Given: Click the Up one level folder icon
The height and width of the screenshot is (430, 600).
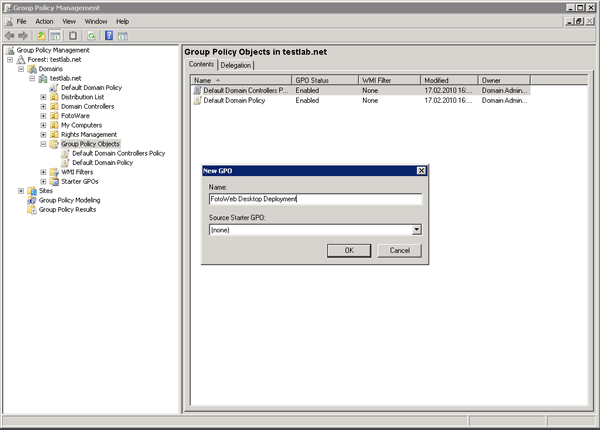Looking at the screenshot, I should click(x=41, y=35).
